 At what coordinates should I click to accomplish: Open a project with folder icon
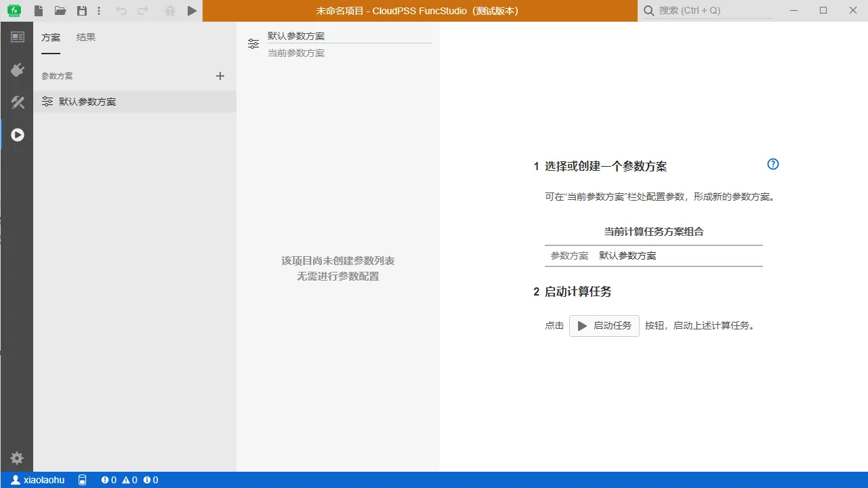[x=60, y=11]
